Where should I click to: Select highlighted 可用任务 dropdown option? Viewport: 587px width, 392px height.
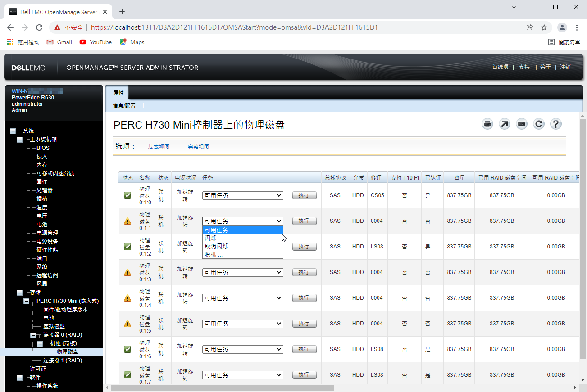242,230
